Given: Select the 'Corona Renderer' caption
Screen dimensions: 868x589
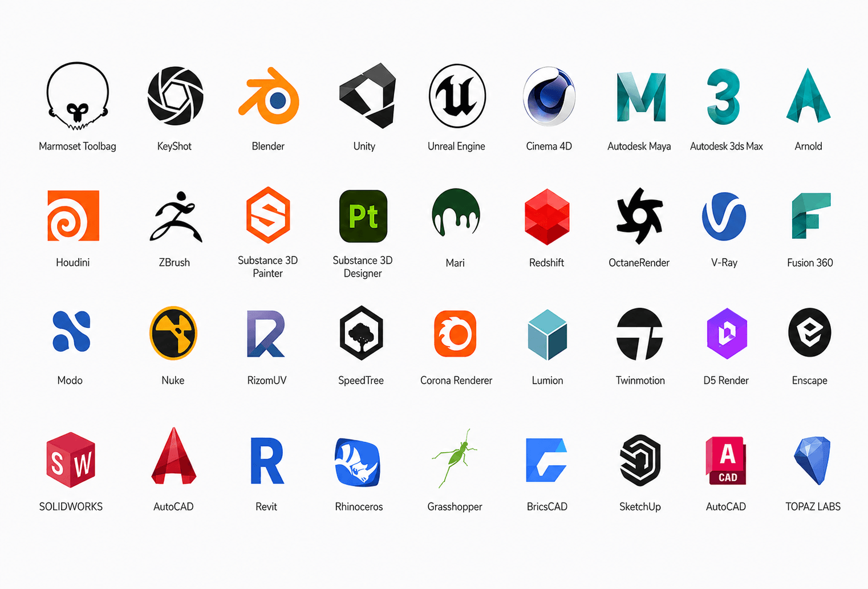Looking at the screenshot, I should click(x=456, y=380).
